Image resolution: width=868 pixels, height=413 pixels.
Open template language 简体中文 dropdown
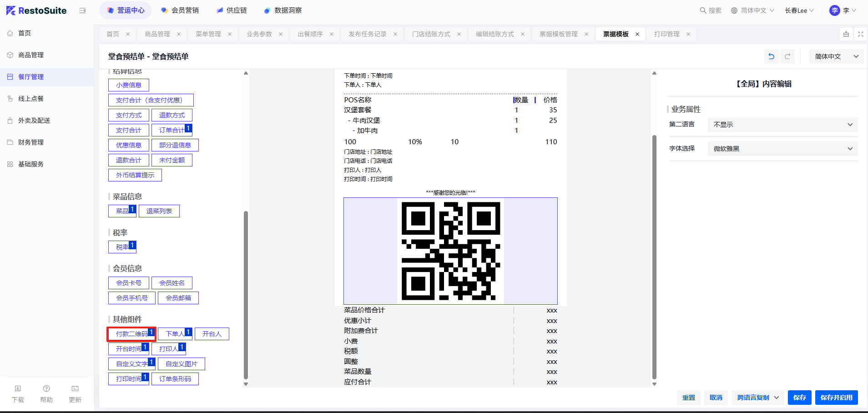click(836, 56)
